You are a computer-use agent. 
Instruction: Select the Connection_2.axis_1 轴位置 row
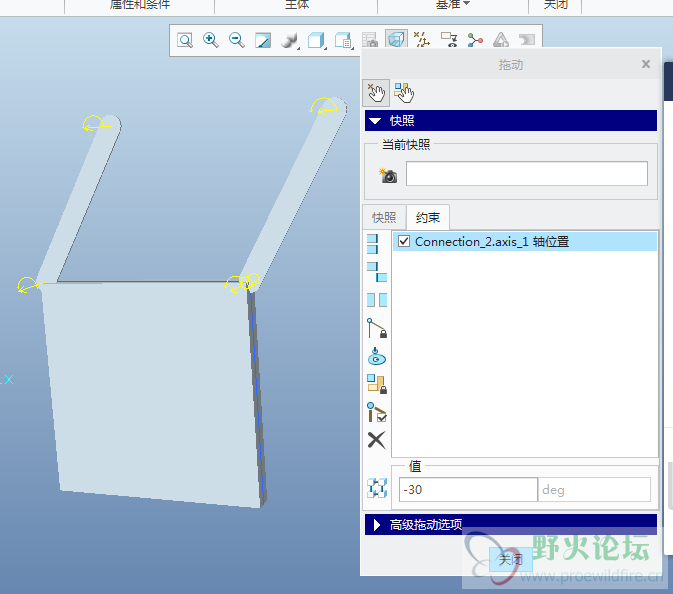point(525,242)
